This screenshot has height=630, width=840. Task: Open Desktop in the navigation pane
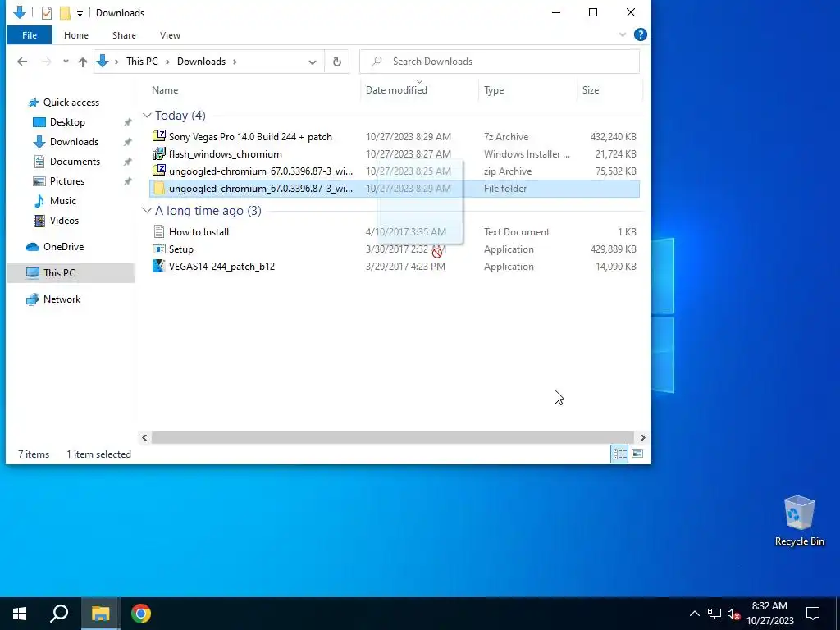(67, 122)
